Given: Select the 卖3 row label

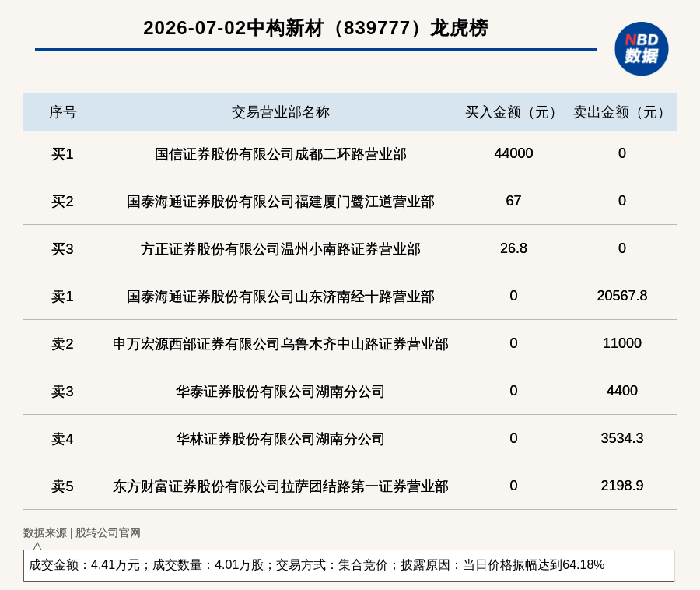Looking at the screenshot, I should tap(62, 392).
